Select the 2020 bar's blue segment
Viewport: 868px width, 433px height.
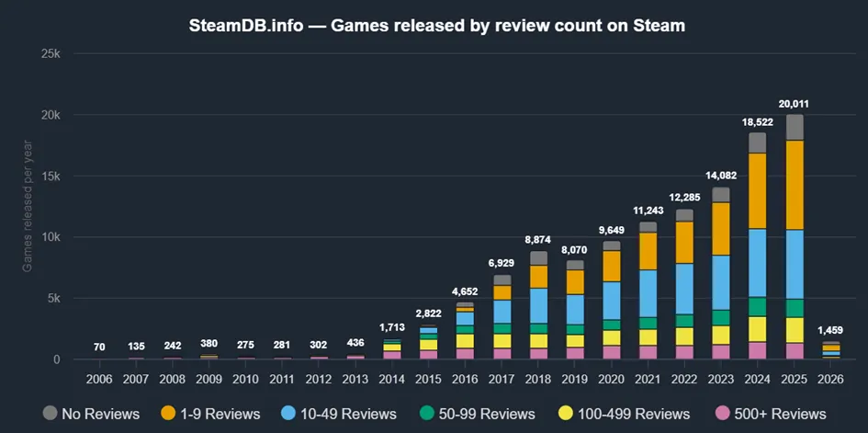pyautogui.click(x=612, y=301)
